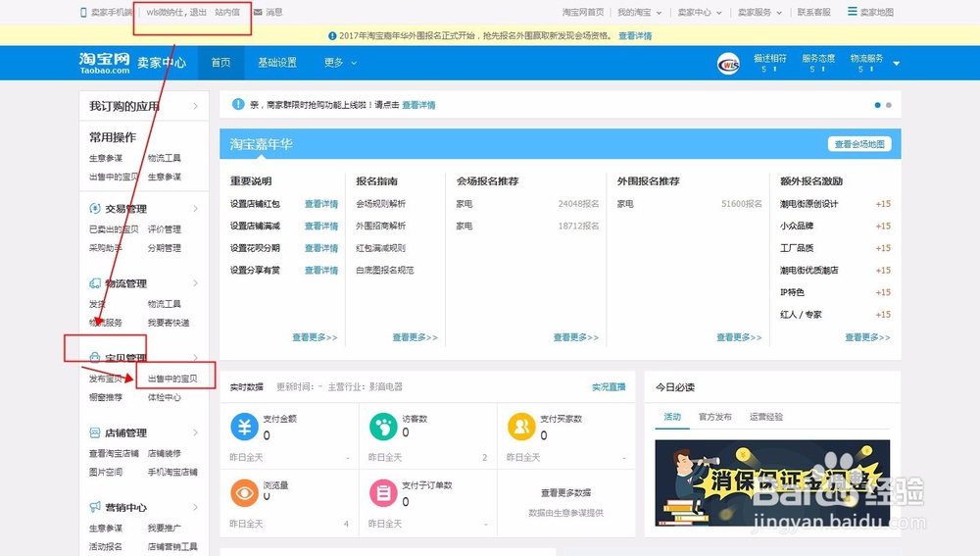Select the first carousel dot indicator
Image resolution: width=980 pixels, height=556 pixels.
[877, 105]
